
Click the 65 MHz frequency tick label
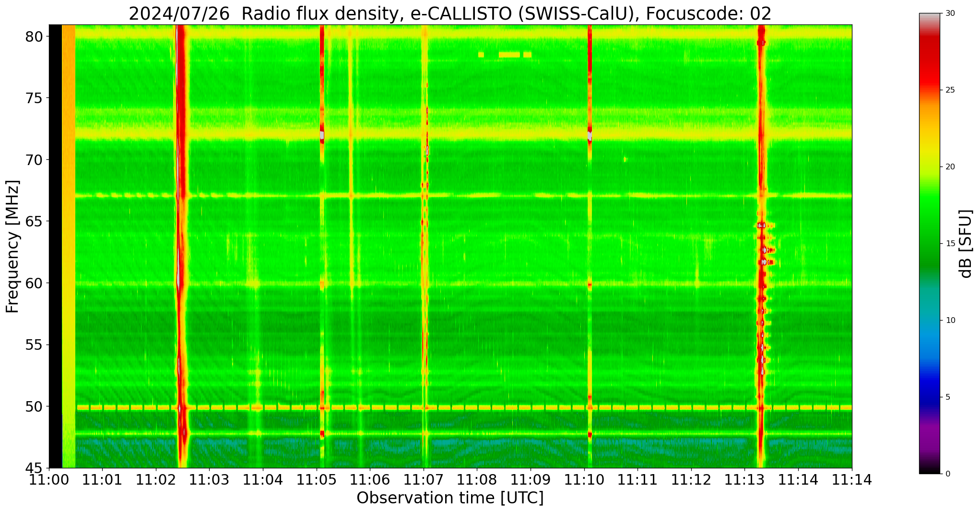34,222
